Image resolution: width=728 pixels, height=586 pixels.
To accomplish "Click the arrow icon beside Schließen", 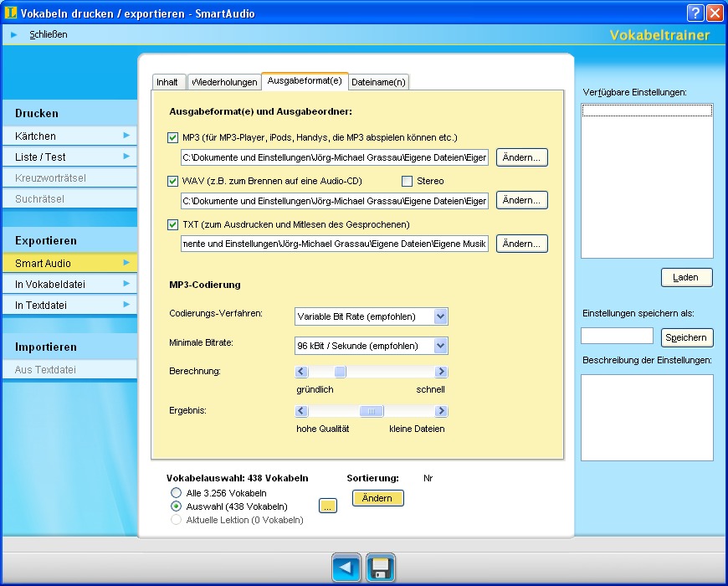I will point(14,34).
